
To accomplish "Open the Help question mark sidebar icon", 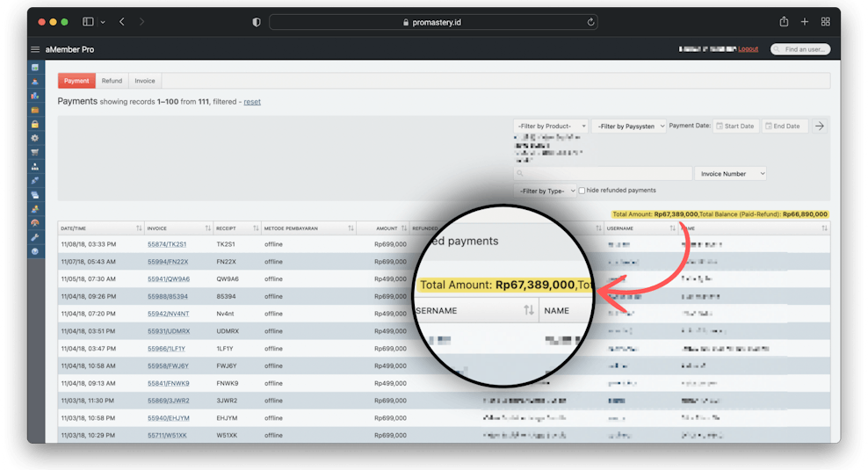I will pos(35,251).
